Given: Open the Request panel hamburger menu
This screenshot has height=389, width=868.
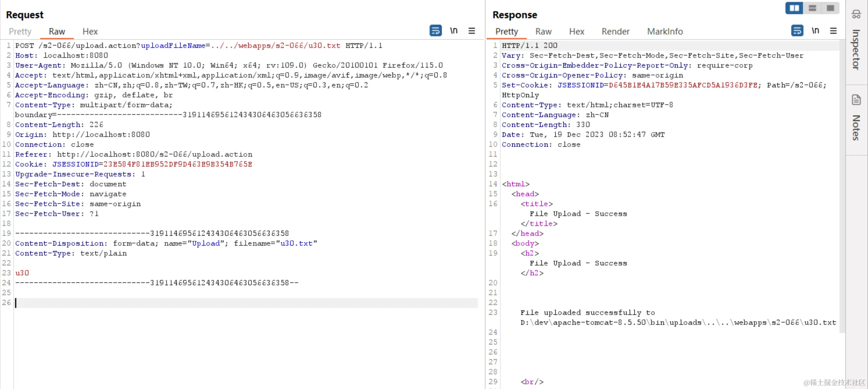Looking at the screenshot, I should [472, 31].
